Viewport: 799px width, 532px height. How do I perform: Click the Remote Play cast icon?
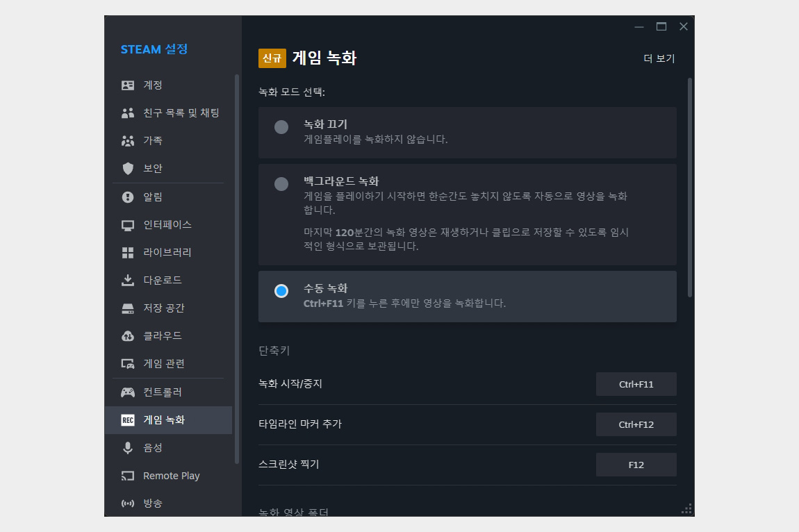point(128,476)
